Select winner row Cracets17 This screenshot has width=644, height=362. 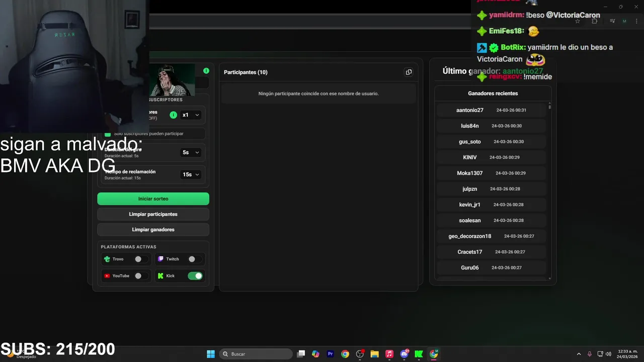tap(491, 252)
